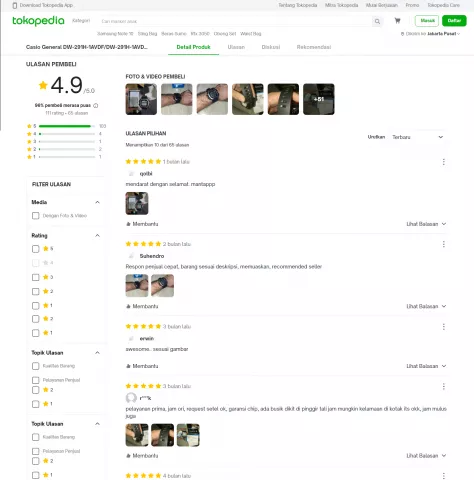Expand Lihat Balasan on qolbi's review
The image size is (474, 480).
pos(426,224)
